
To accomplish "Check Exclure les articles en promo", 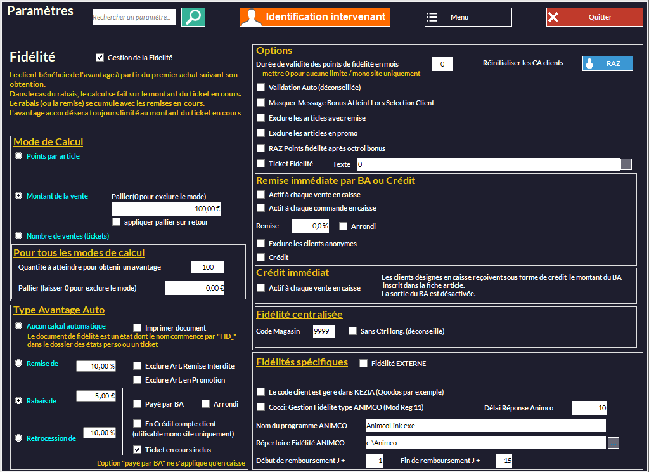I will pos(262,132).
